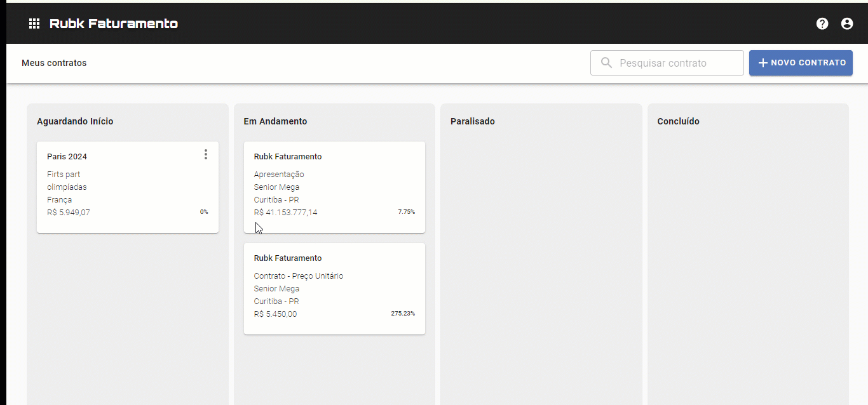
Task: Select the Aguardando Início column header
Action: pos(75,121)
